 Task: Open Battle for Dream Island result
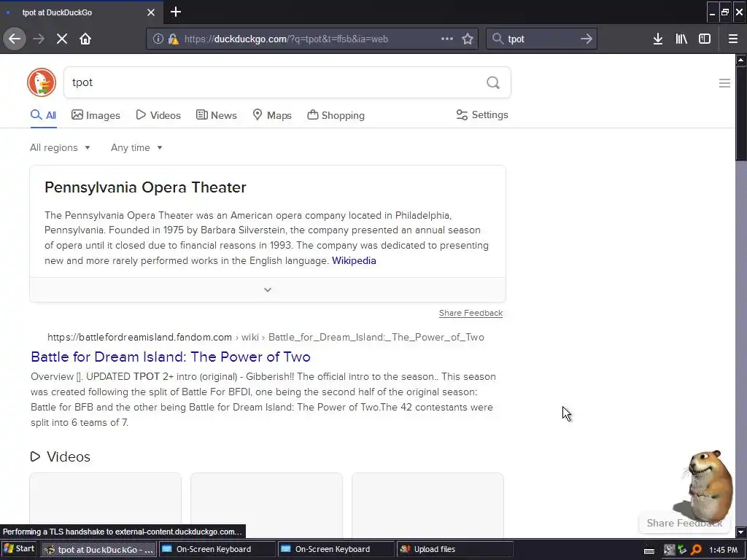pos(171,357)
